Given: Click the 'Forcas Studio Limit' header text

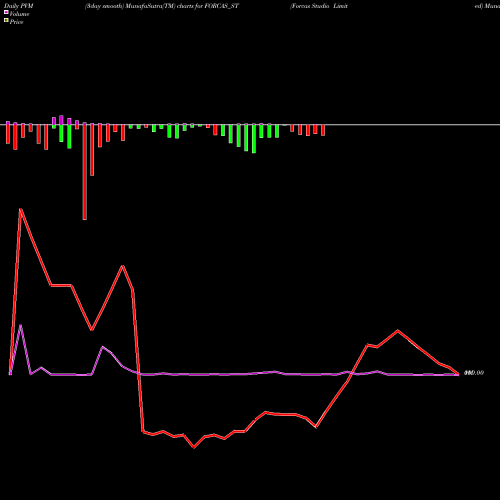Looking at the screenshot, I should [x=319, y=6].
